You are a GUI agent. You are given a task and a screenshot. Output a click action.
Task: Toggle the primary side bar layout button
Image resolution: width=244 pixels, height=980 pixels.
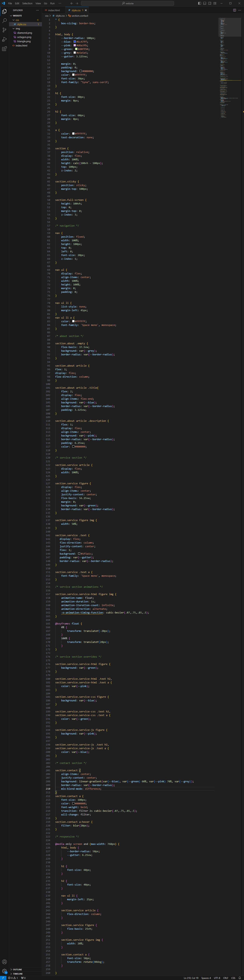[x=199, y=3]
